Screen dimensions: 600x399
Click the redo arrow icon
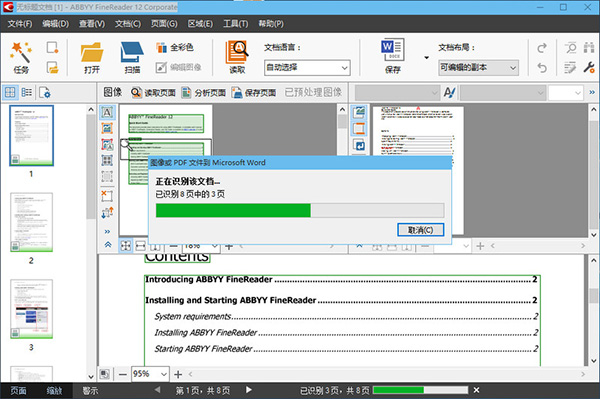pos(542,48)
